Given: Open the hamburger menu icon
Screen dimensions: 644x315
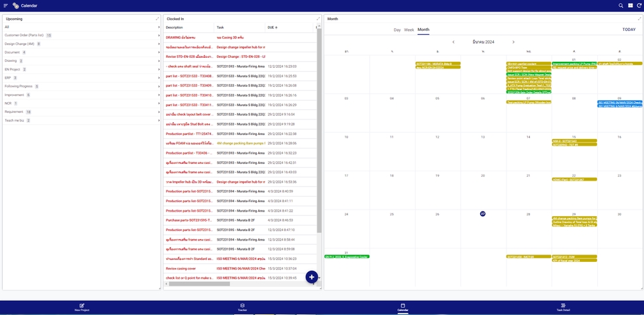Looking at the screenshot, I should tap(5, 5).
